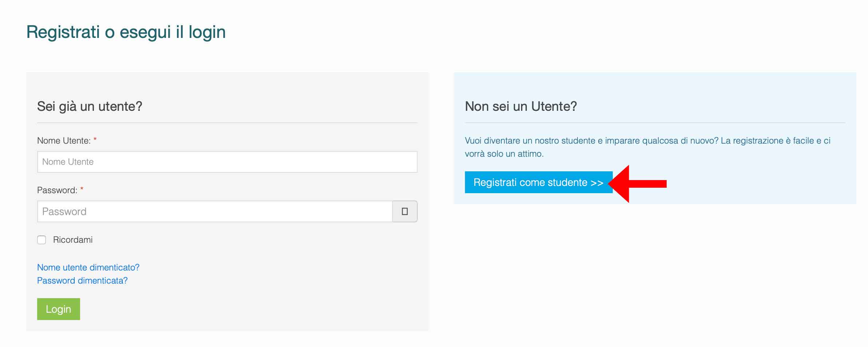Click divider line under "Sei già un utente?"

(227, 123)
